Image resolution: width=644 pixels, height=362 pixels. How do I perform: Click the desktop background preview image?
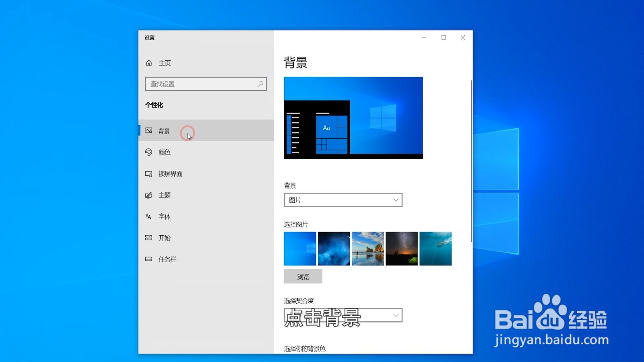point(353,118)
